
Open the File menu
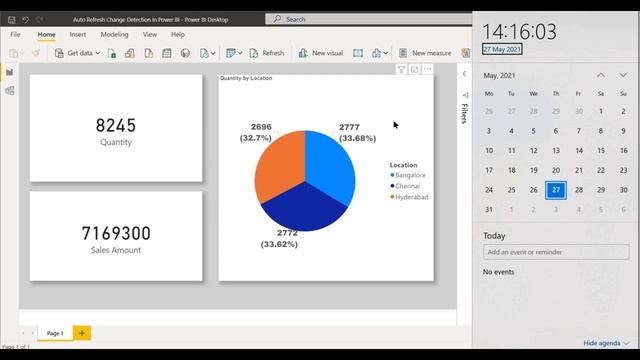click(15, 35)
